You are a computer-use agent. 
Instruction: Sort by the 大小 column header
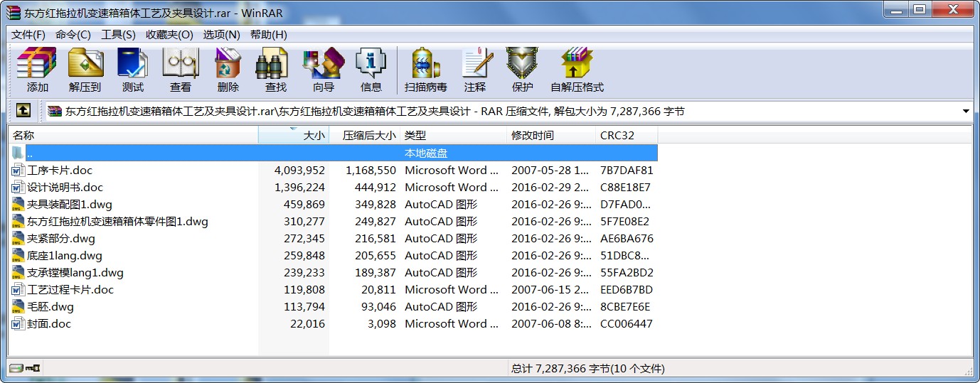pyautogui.click(x=294, y=135)
